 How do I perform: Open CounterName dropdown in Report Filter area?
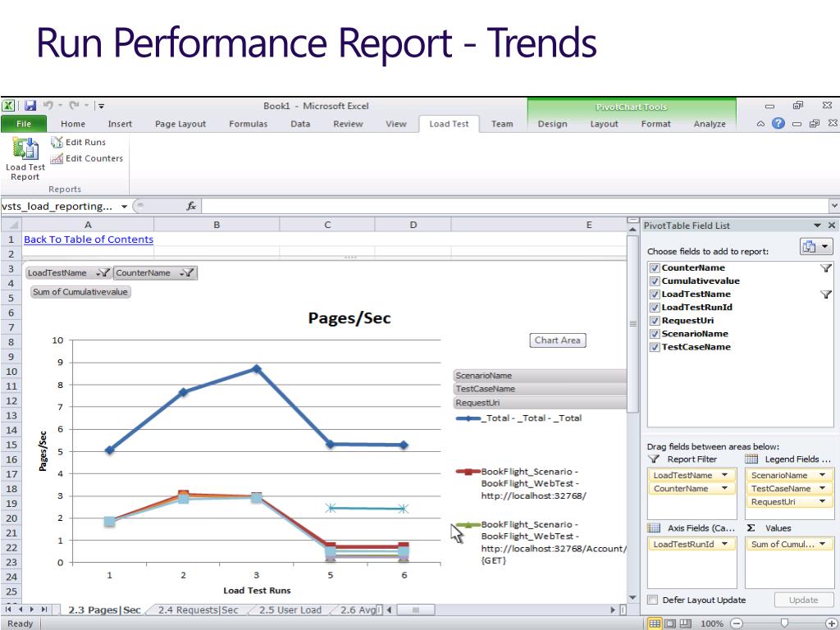click(x=725, y=489)
